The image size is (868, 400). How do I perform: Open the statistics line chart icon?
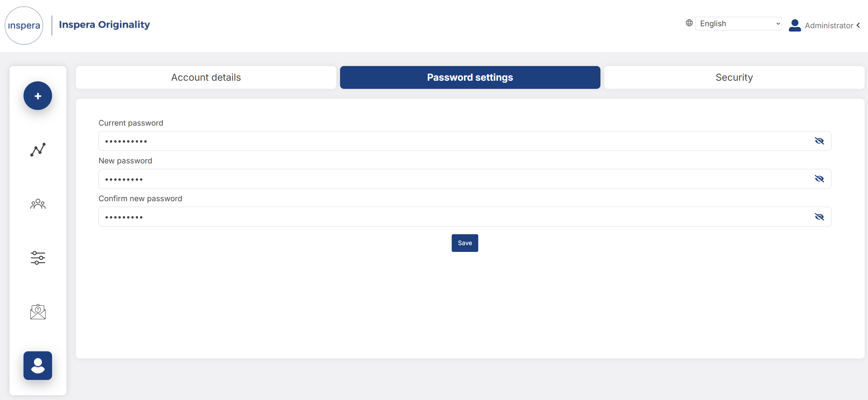(38, 149)
